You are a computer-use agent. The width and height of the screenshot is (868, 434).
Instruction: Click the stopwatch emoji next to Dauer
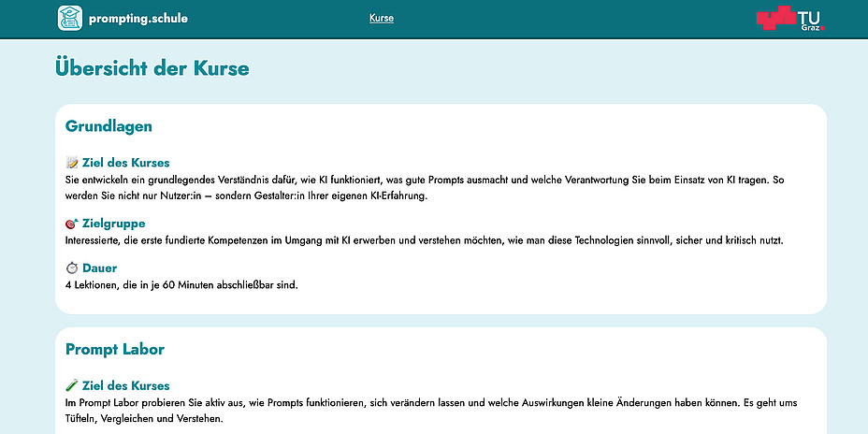[72, 268]
